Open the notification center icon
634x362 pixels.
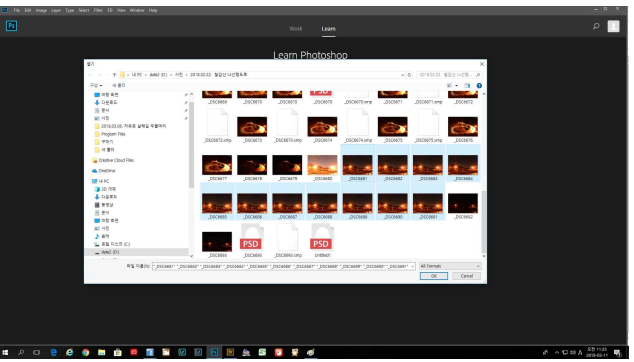pos(617,353)
